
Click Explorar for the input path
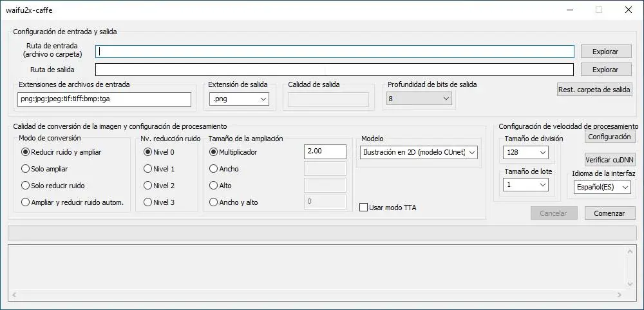[x=606, y=52]
